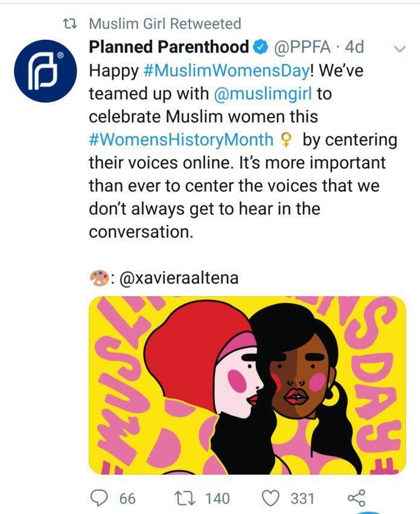Click the @xavieraaltena artist credit

coord(179,278)
